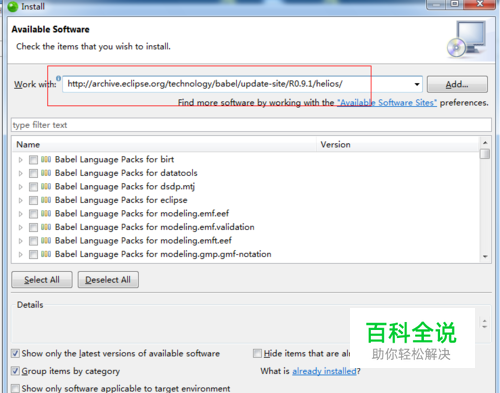Expand the modeling.emft.eef packs category

click(x=21, y=241)
